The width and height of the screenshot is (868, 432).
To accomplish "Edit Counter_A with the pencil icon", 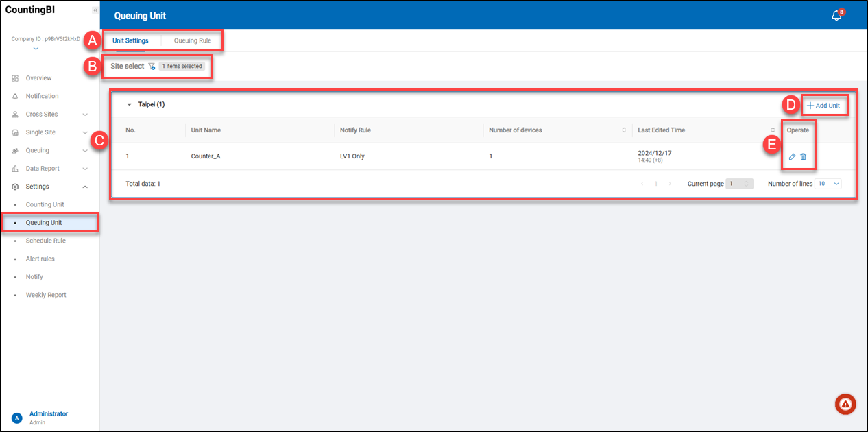I will coord(792,156).
